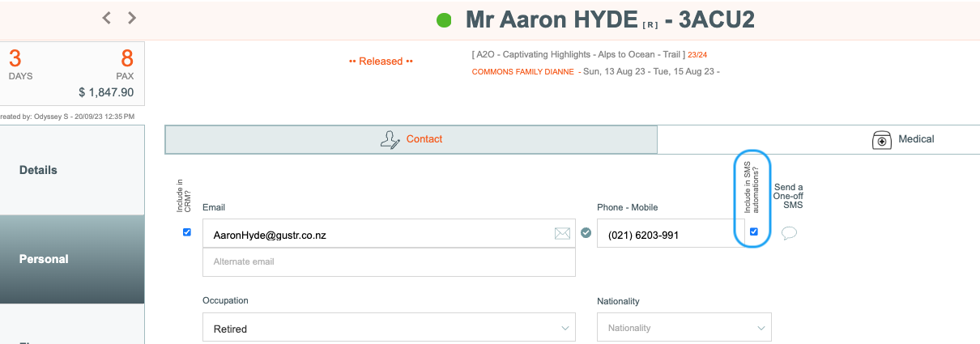Go to the next record arrow
The height and width of the screenshot is (344, 980).
[132, 18]
